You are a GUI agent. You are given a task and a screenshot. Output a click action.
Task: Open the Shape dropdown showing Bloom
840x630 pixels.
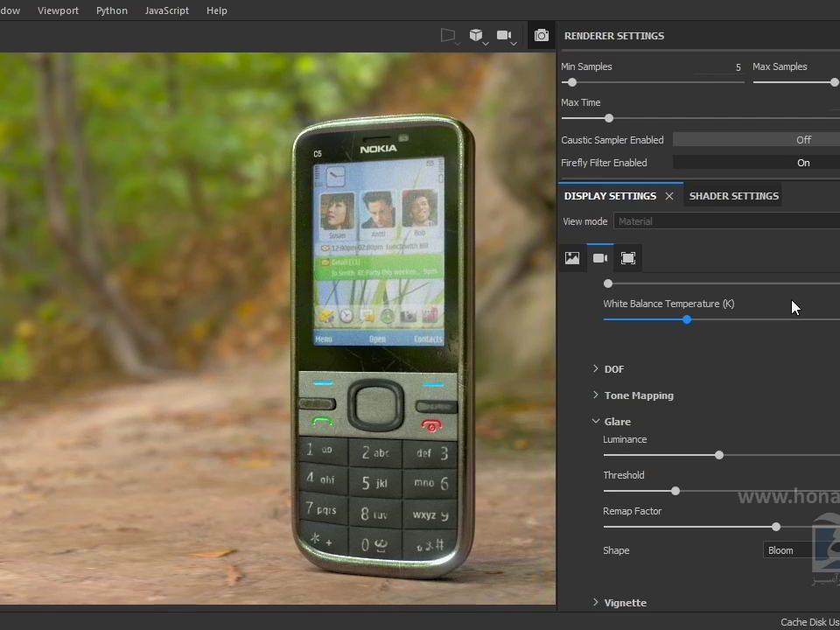pyautogui.click(x=801, y=550)
